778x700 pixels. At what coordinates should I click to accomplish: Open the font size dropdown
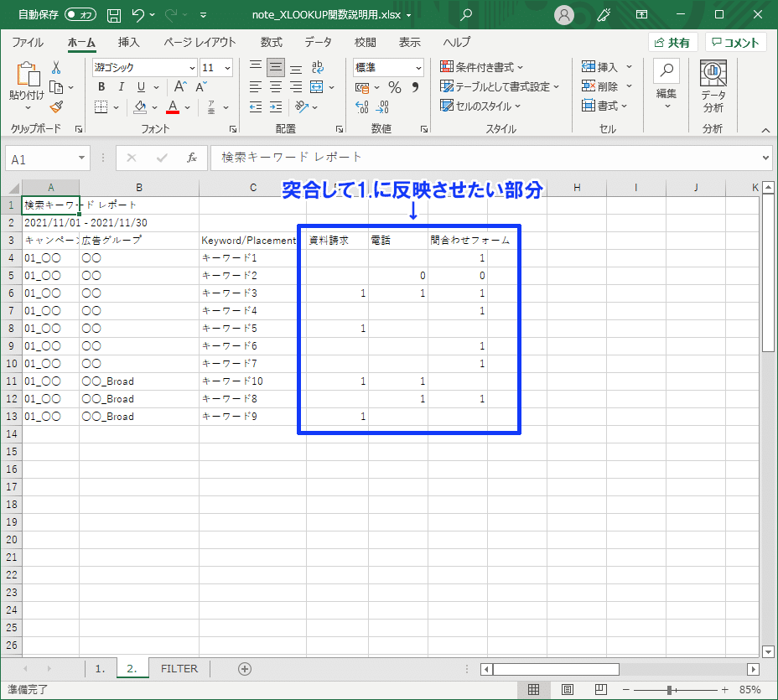228,68
